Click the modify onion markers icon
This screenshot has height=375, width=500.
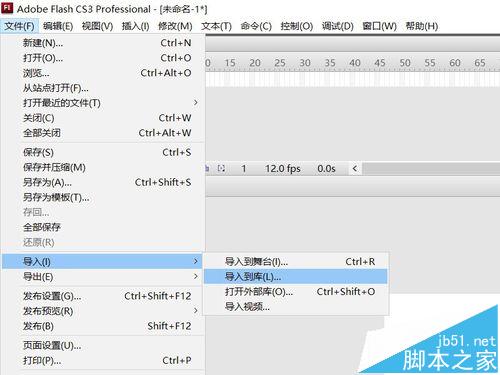[x=221, y=169]
